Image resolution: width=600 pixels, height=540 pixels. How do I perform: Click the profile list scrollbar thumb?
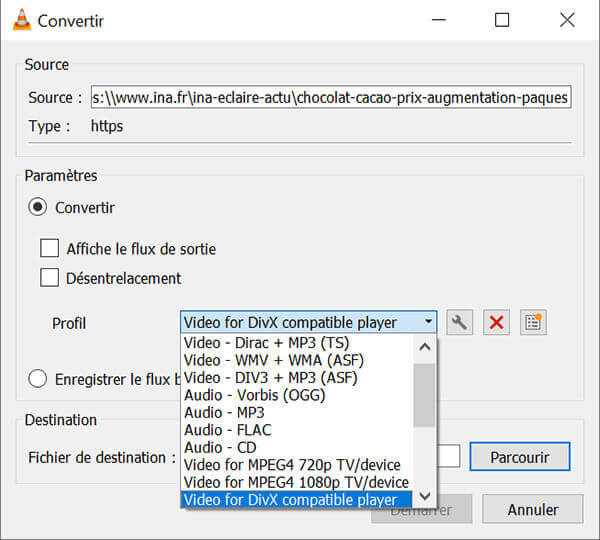[x=425, y=395]
